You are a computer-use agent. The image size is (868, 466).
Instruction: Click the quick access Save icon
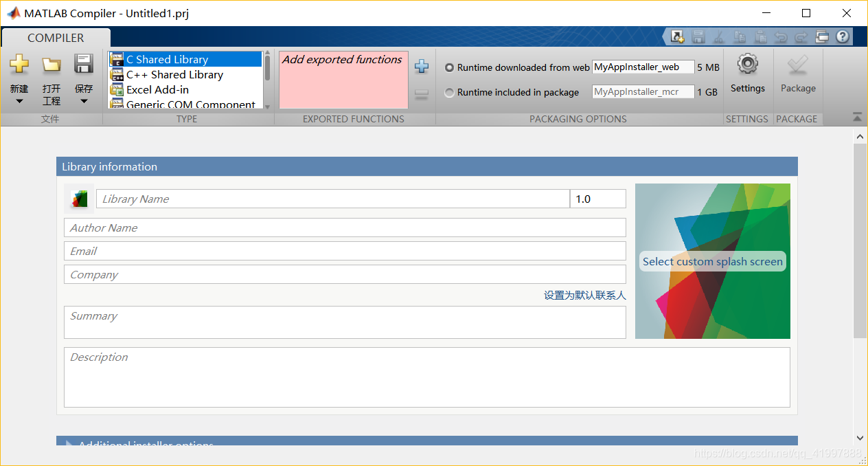698,37
